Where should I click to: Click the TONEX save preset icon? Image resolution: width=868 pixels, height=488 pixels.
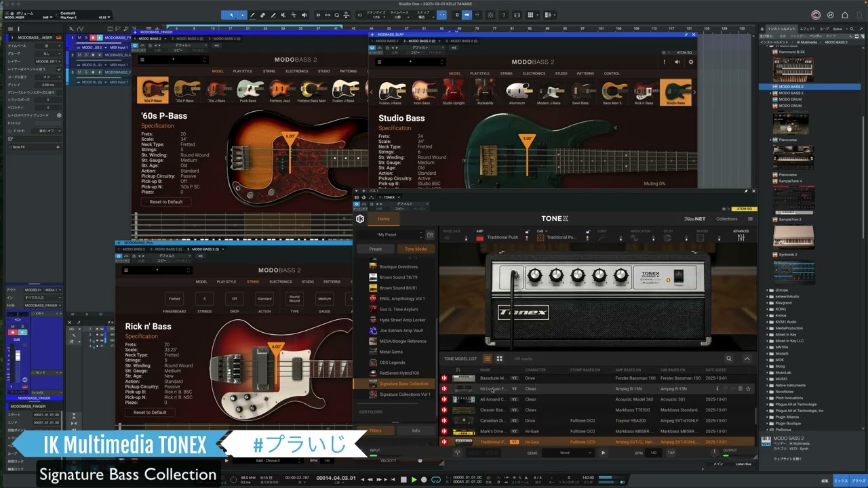(429, 235)
